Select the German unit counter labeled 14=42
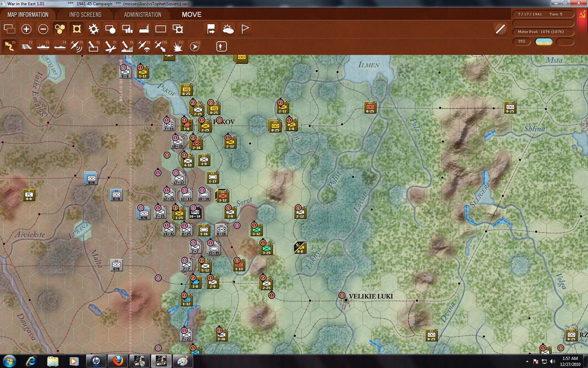 click(169, 230)
